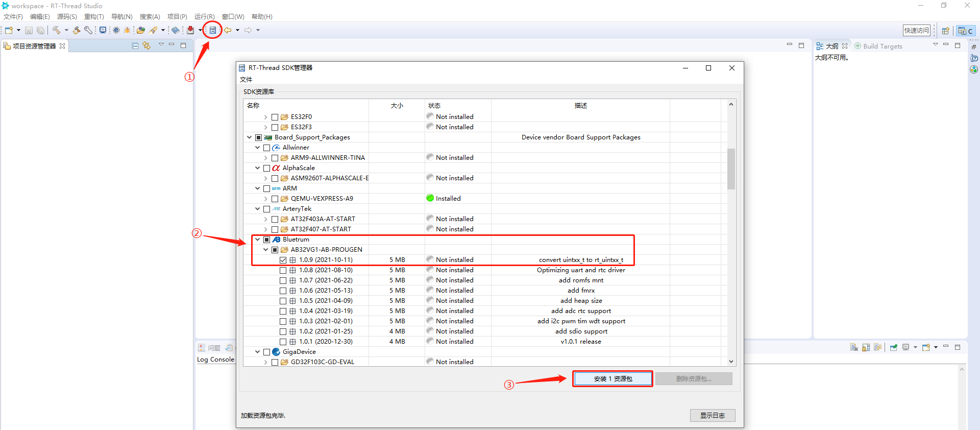The image size is (980, 430).
Task: Check the GigaDevice vendor checkbox
Action: 267,352
